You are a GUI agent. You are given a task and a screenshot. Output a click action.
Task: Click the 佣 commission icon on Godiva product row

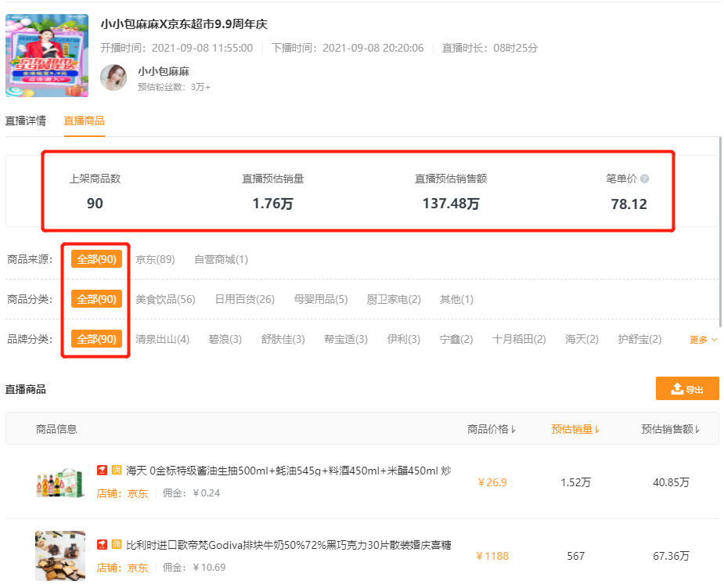click(117, 545)
